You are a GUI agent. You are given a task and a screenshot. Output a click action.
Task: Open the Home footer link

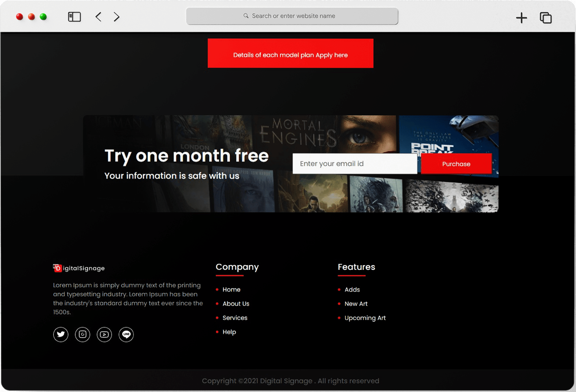click(231, 290)
